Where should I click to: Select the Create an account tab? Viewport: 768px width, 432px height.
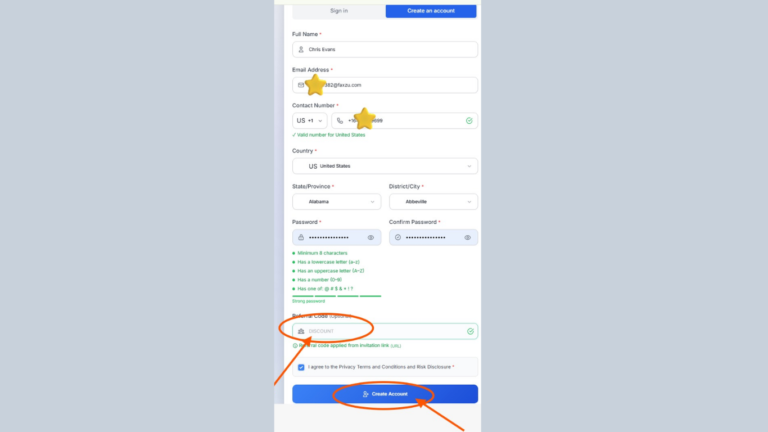pyautogui.click(x=431, y=11)
